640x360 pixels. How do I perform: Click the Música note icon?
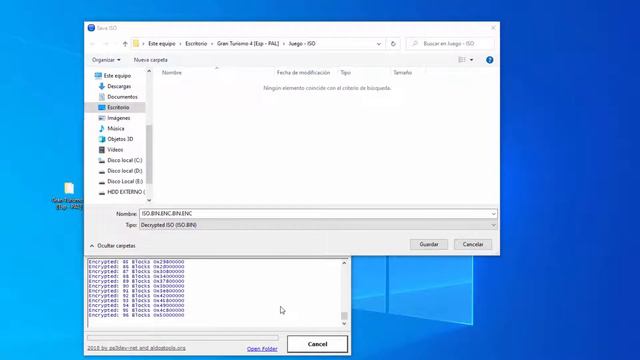pos(102,129)
